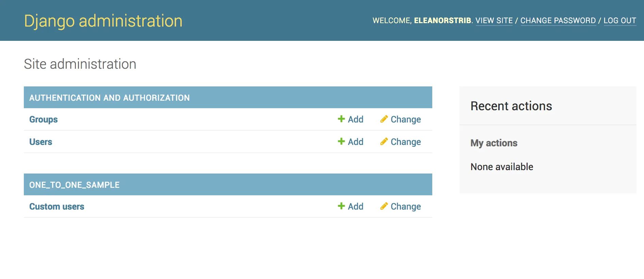Click the 'Add' text link for Groups
Viewport: 644px width, 279px height.
[x=355, y=119]
